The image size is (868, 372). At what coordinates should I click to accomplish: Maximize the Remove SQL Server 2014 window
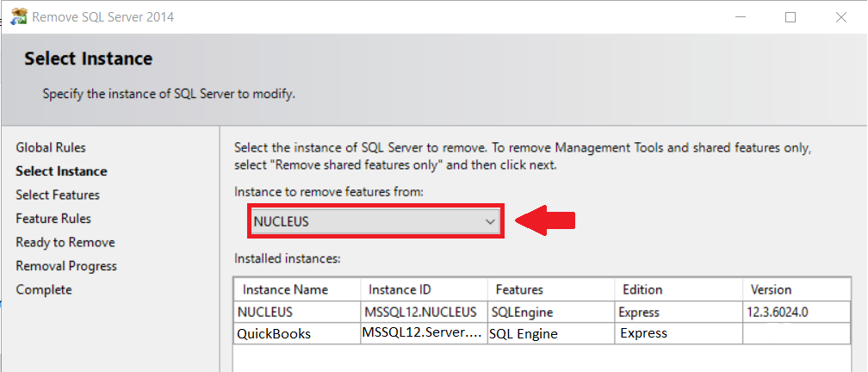click(x=790, y=17)
